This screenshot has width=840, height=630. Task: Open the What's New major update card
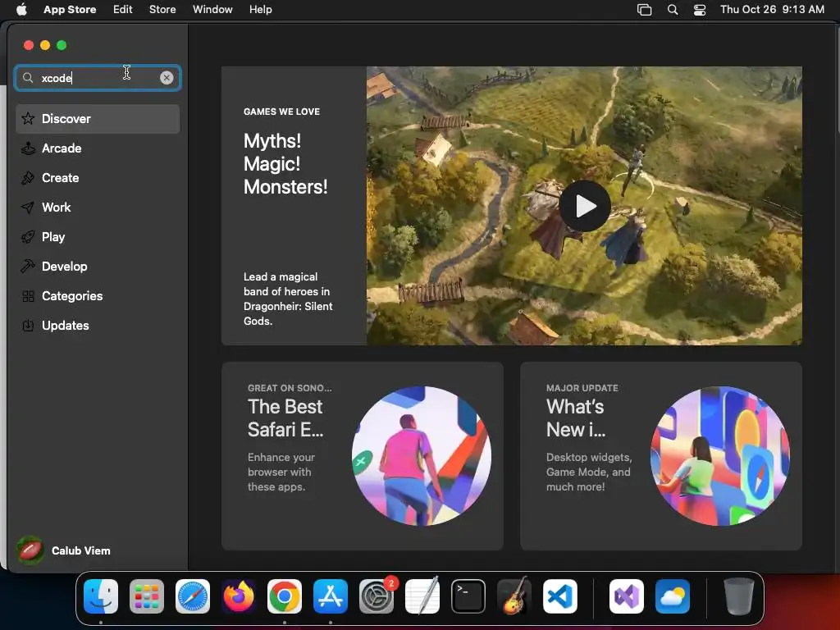[661, 456]
